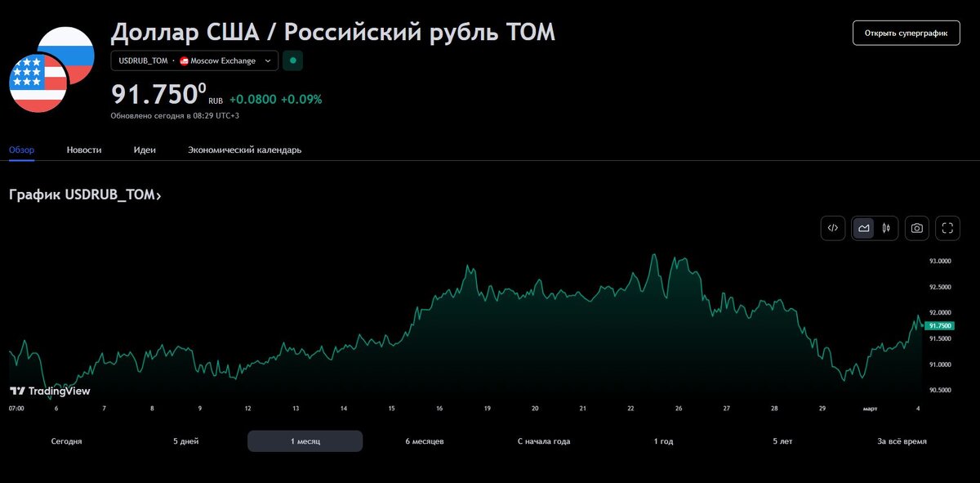The width and height of the screenshot is (980, 483).
Task: Open the Идеи section
Action: tap(145, 150)
